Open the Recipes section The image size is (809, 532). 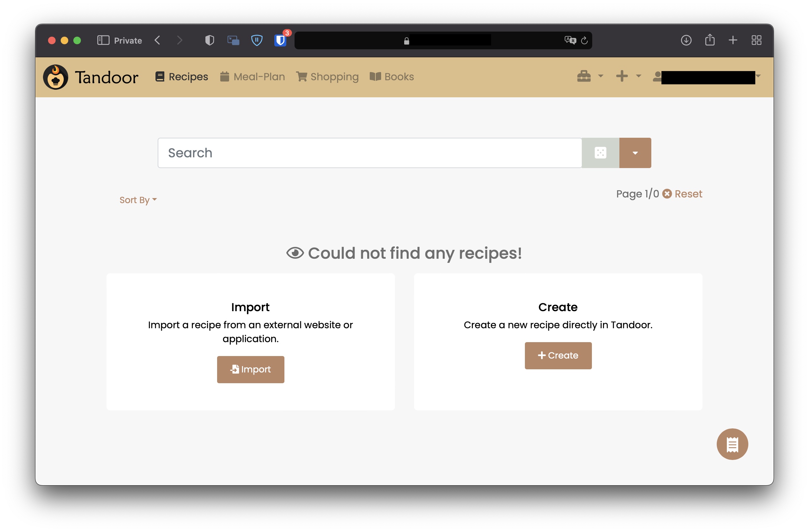click(182, 76)
